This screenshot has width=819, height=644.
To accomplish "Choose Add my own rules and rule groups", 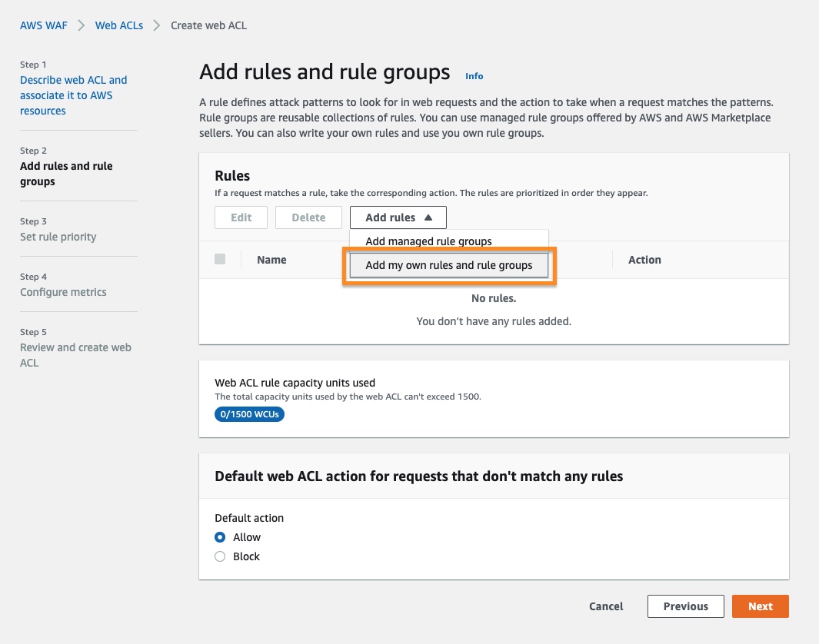I will [448, 265].
